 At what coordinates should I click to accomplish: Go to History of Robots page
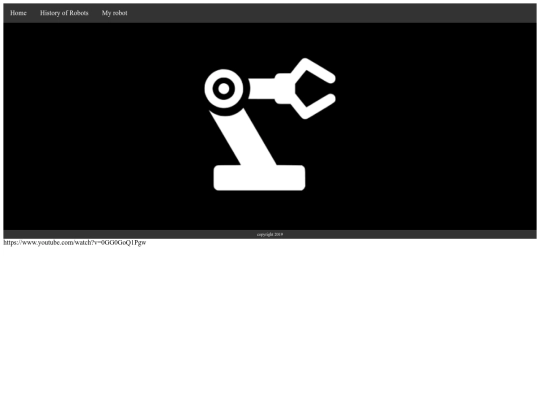64,13
